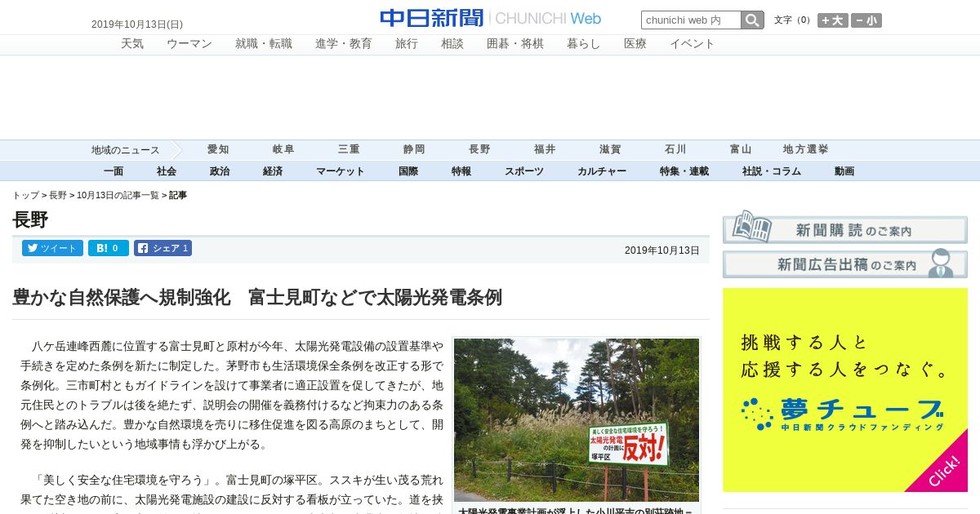
Task: Go to 社説・コラム category
Action: (772, 171)
